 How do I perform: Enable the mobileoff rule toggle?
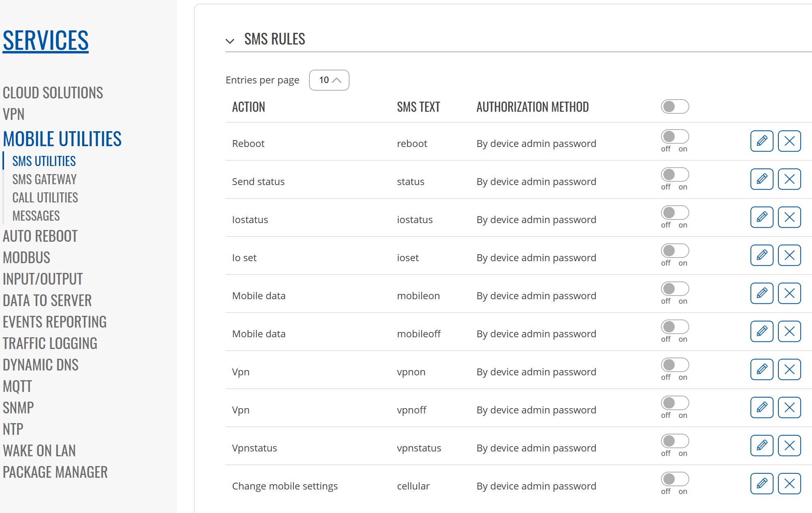pos(675,327)
